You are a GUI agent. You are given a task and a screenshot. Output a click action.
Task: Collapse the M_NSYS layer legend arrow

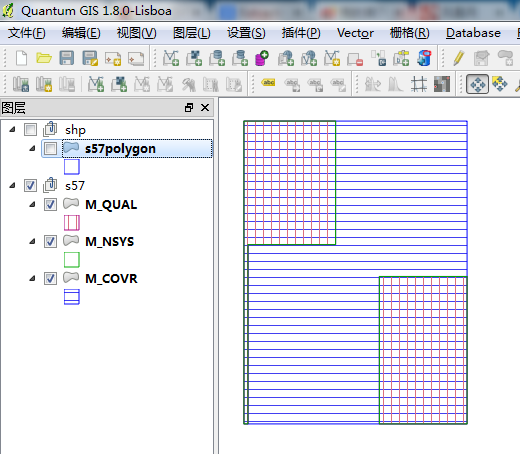(32, 241)
